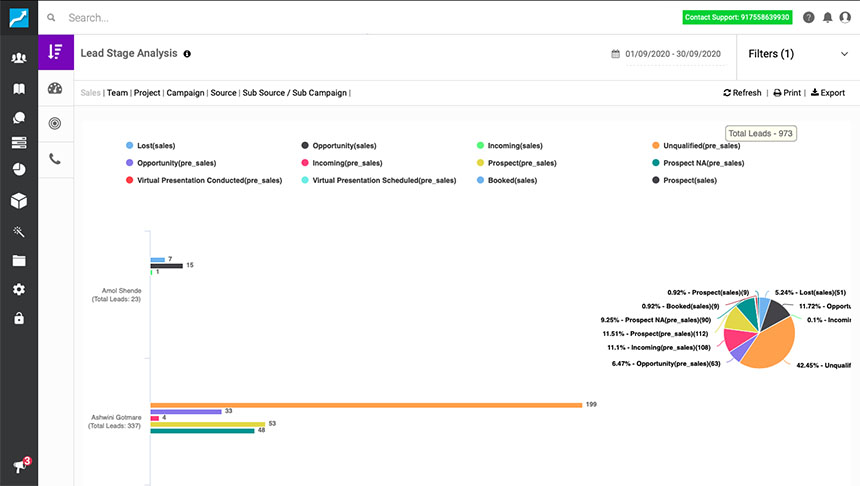Open the settings gear in sidebar

click(x=19, y=290)
